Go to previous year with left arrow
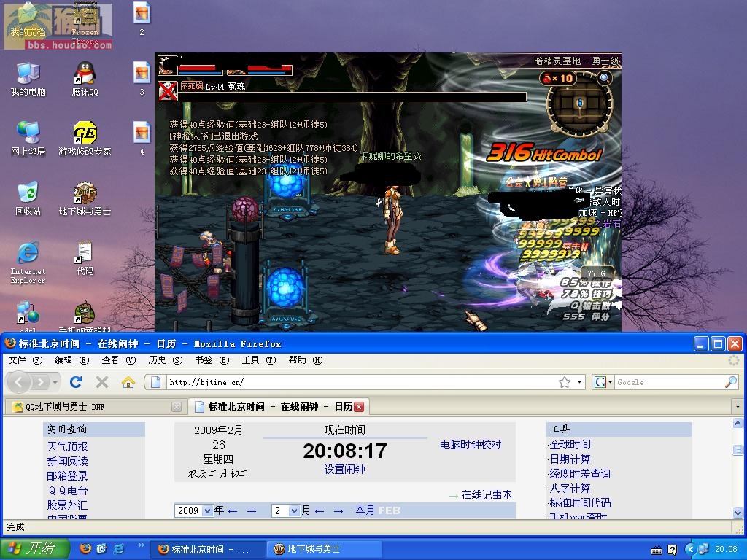Viewport: 747px width, 560px height. (233, 511)
